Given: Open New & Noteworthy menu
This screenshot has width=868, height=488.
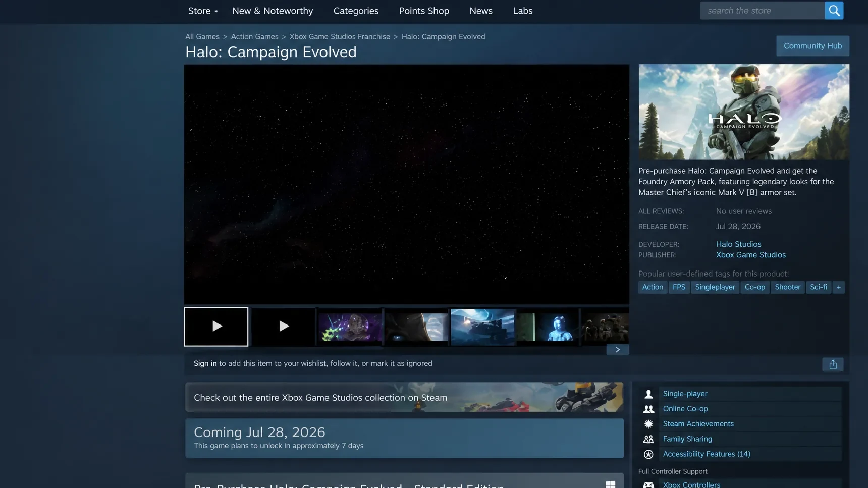Looking at the screenshot, I should coord(273,11).
